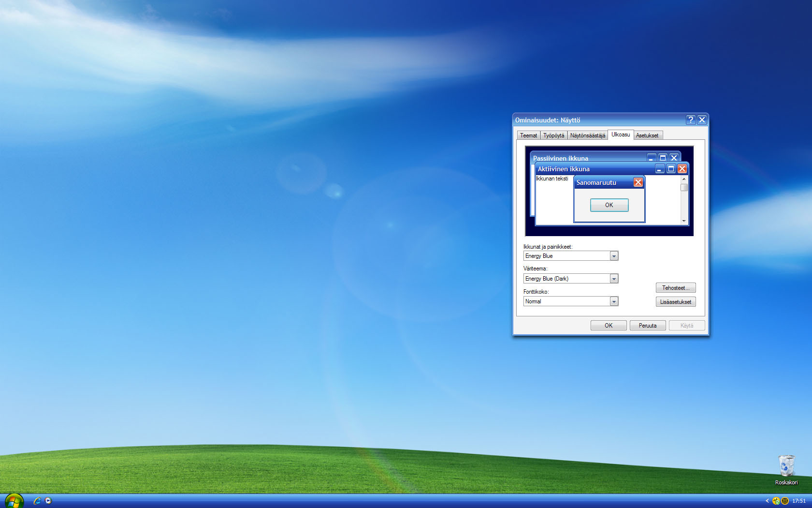Click the preview scrollbar down arrow
The width and height of the screenshot is (812, 508).
(x=684, y=221)
